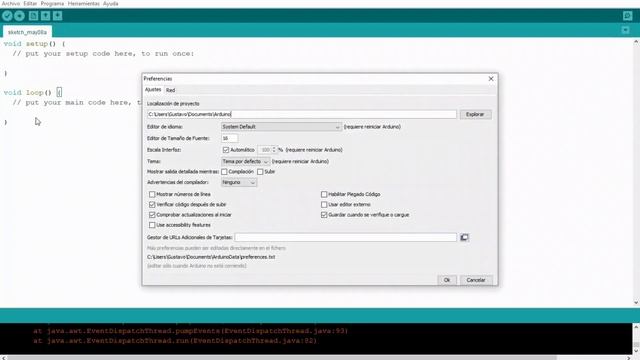
Task: Click the pumpEvents console error line
Action: (191, 331)
